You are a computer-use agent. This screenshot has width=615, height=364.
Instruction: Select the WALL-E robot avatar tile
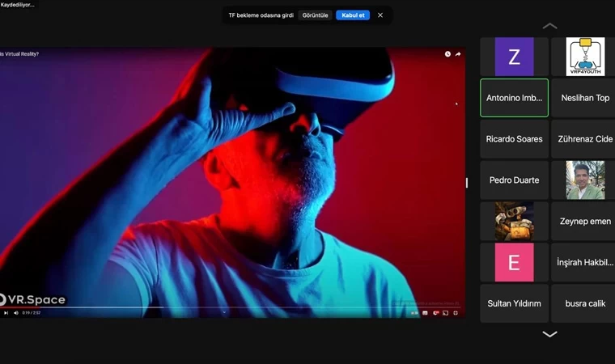pos(514,221)
